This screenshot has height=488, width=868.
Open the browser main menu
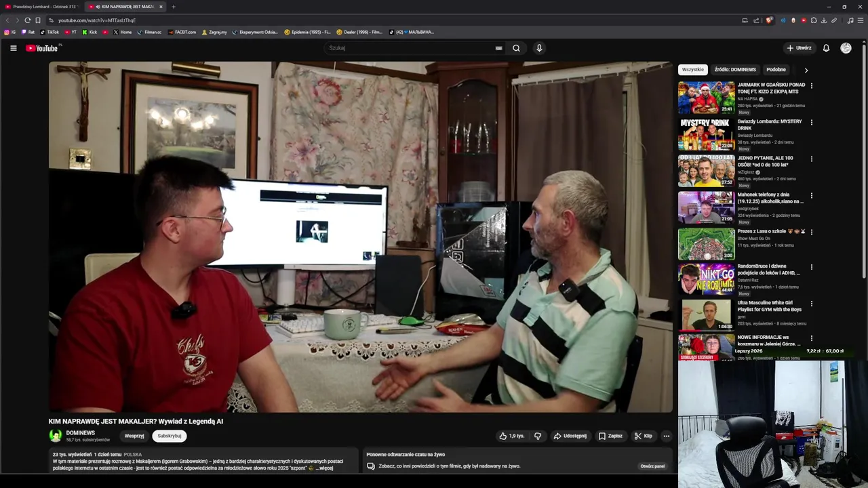(861, 20)
